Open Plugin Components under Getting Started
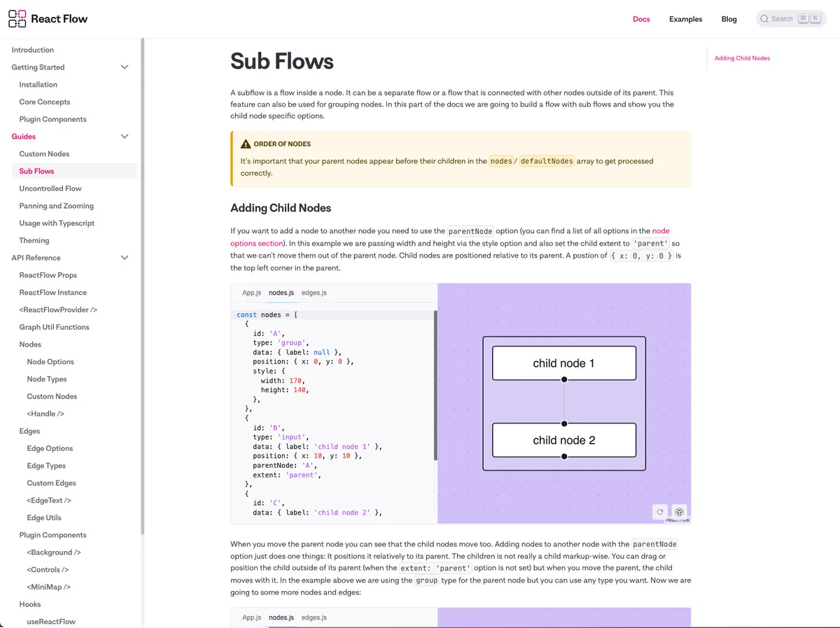The width and height of the screenshot is (840, 628). pyautogui.click(x=52, y=119)
